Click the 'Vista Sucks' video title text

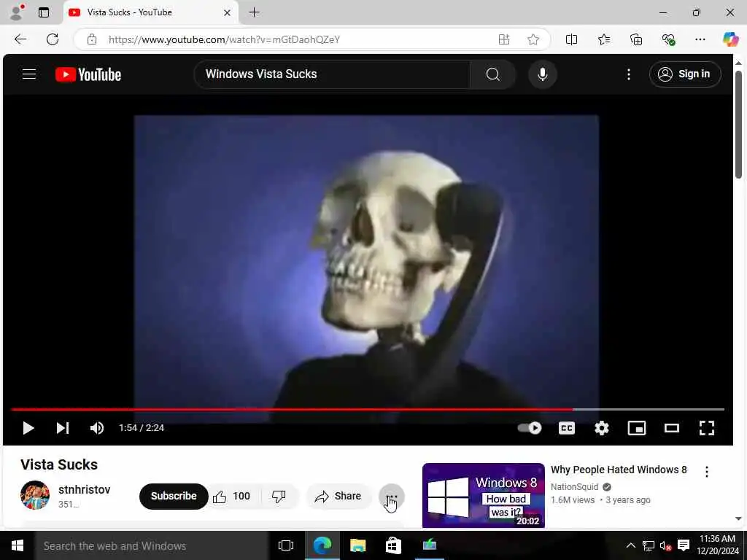click(59, 464)
